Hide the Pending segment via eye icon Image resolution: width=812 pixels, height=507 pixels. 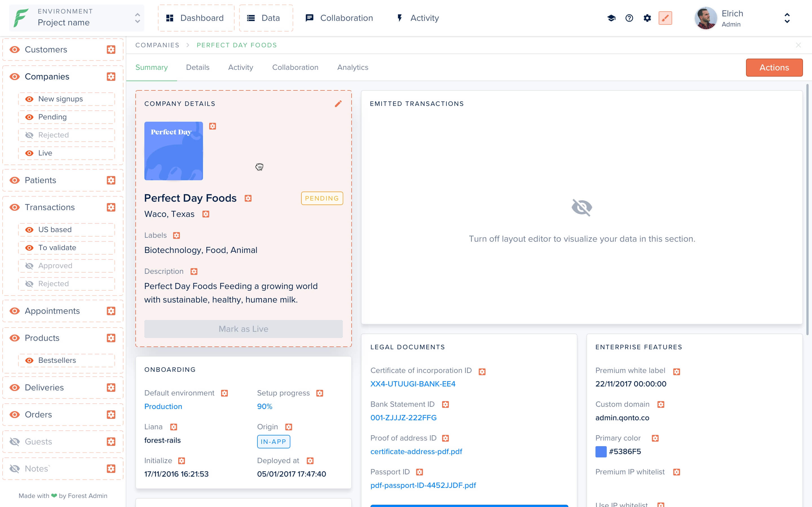click(30, 117)
